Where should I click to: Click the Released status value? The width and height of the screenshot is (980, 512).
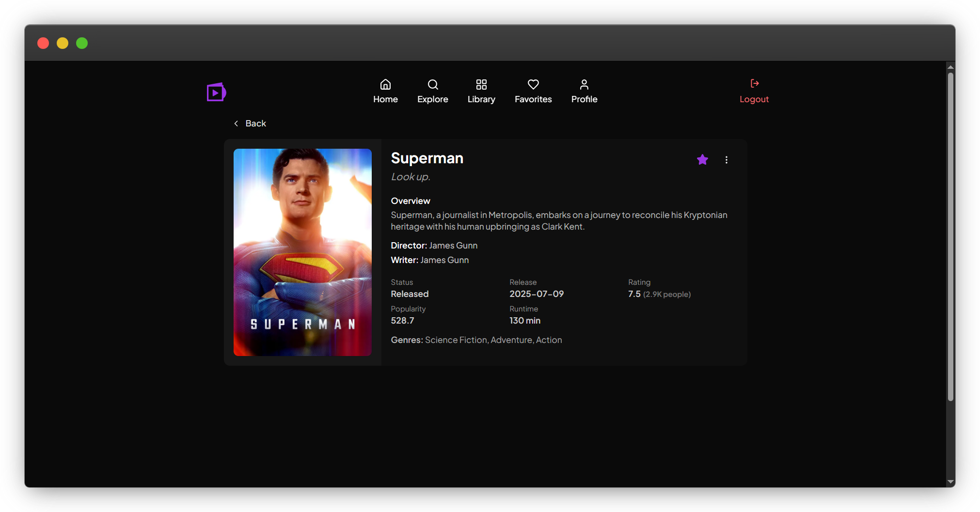[410, 294]
